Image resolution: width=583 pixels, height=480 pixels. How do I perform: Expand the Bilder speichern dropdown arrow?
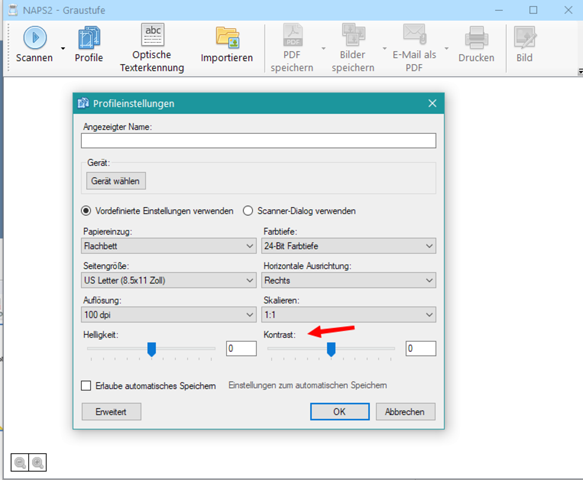click(x=384, y=48)
